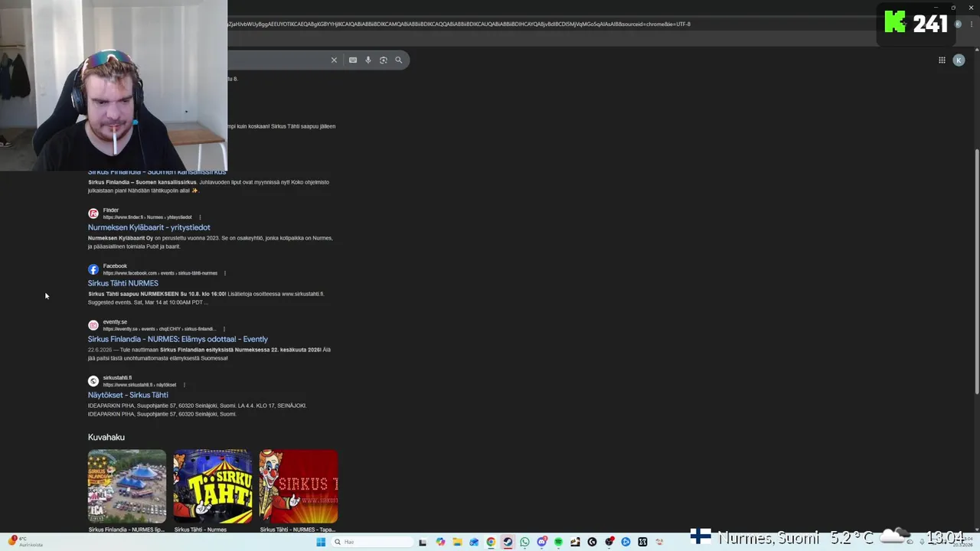Open more options for Facebook result
Screen dimensions: 980x551
225,273
